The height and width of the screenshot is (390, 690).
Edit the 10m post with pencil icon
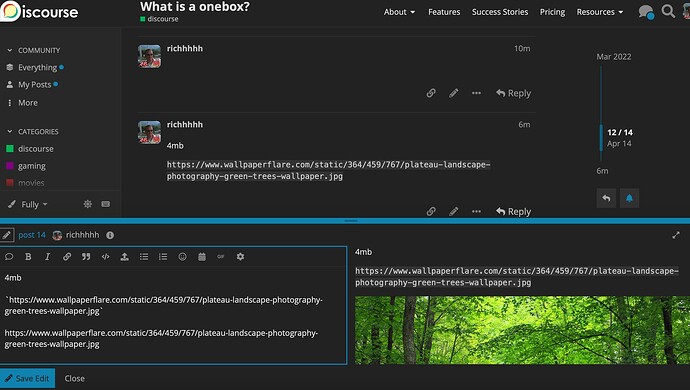454,93
